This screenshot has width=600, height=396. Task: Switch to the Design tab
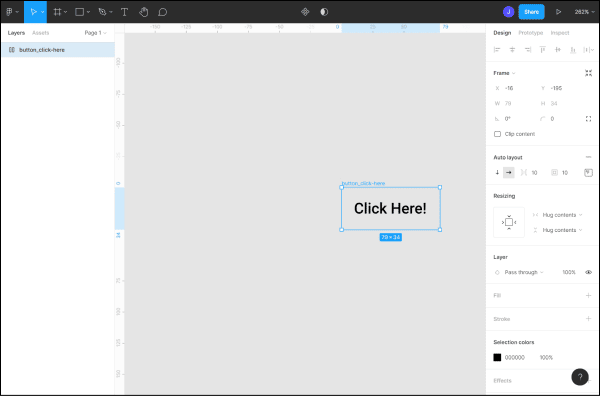(502, 33)
